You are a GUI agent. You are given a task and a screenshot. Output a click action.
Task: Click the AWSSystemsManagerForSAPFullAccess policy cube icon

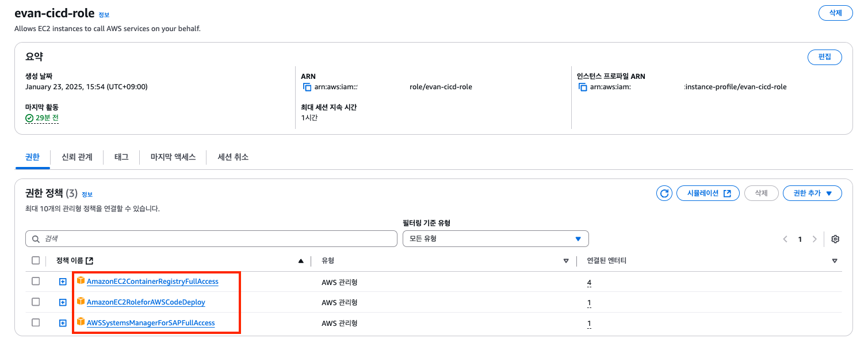(x=81, y=322)
